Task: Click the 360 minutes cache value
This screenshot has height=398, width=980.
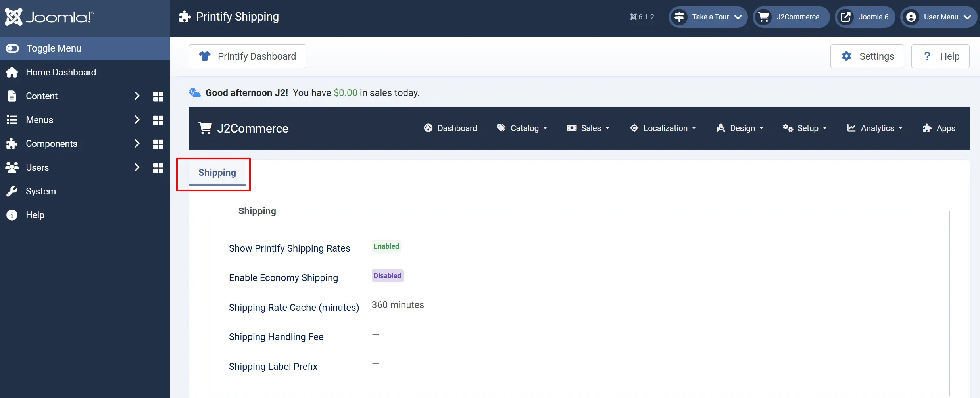Action: point(398,305)
